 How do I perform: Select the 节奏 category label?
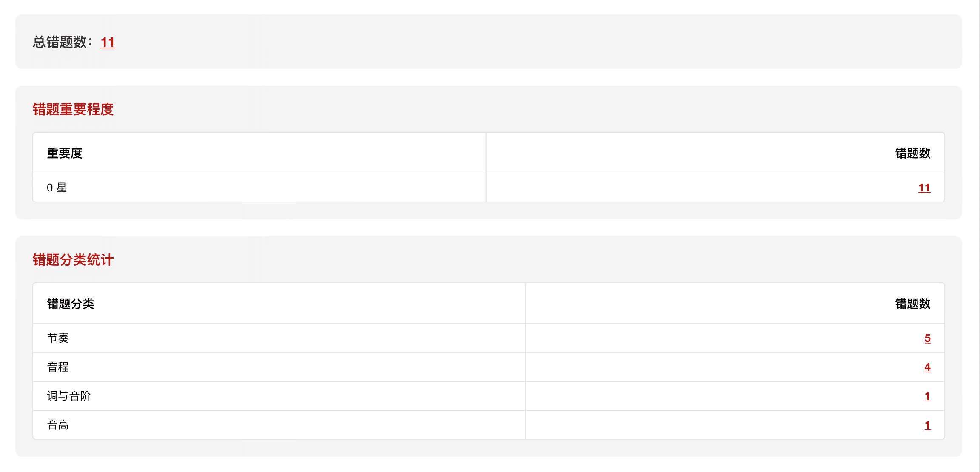[58, 338]
